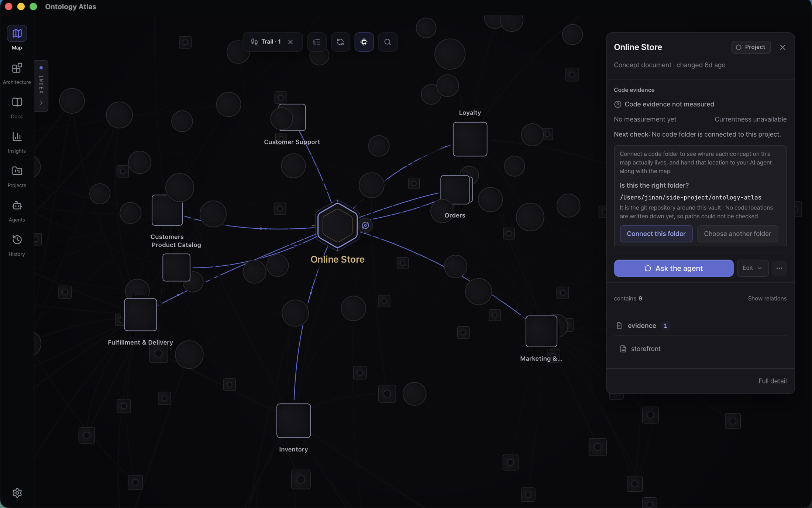The width and height of the screenshot is (812, 508).
Task: Click the 'Code evidence not measured' text
Action: click(x=669, y=104)
